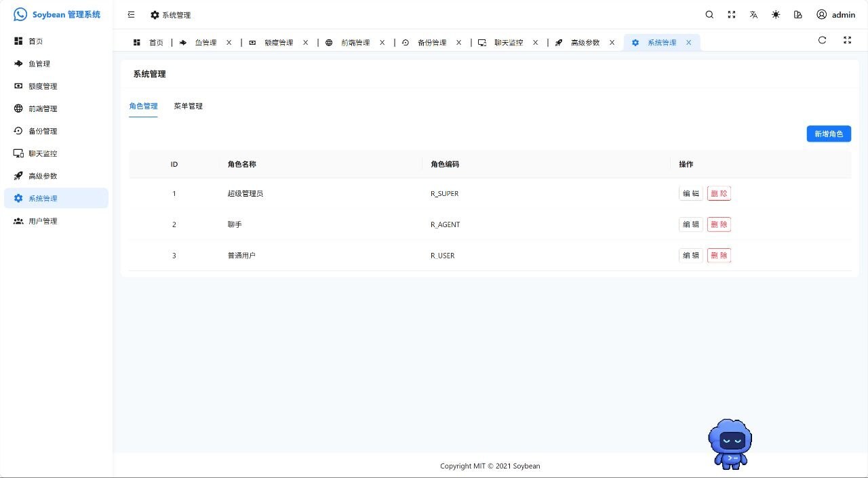Image resolution: width=868 pixels, height=478 pixels.
Task: Open theme configuration drawer icon
Action: [798, 14]
